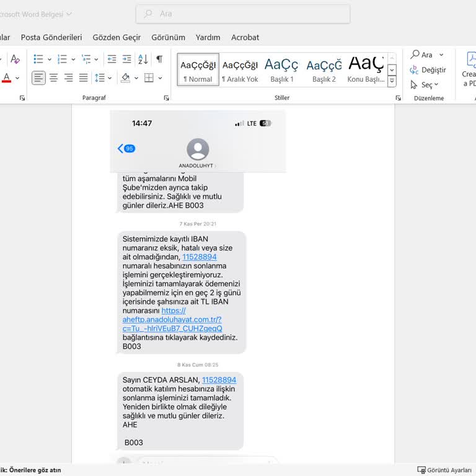This screenshot has height=476, width=476.
Task: Decrease paragraph indent
Action: 112,59
